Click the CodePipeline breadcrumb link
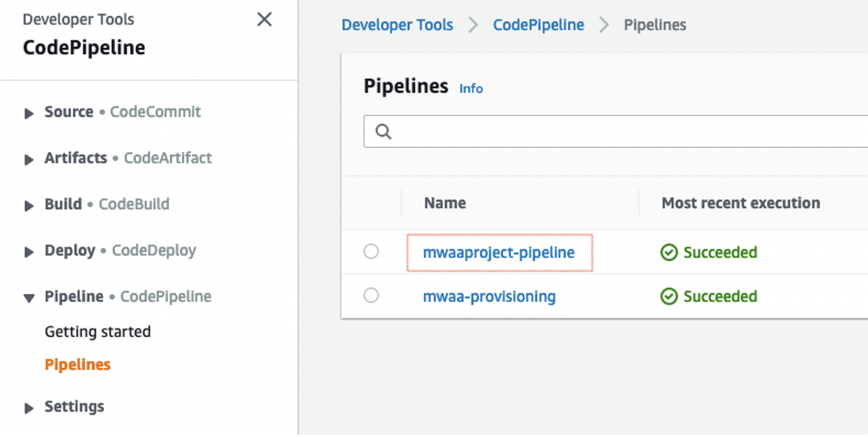This screenshot has width=868, height=437. pos(538,25)
